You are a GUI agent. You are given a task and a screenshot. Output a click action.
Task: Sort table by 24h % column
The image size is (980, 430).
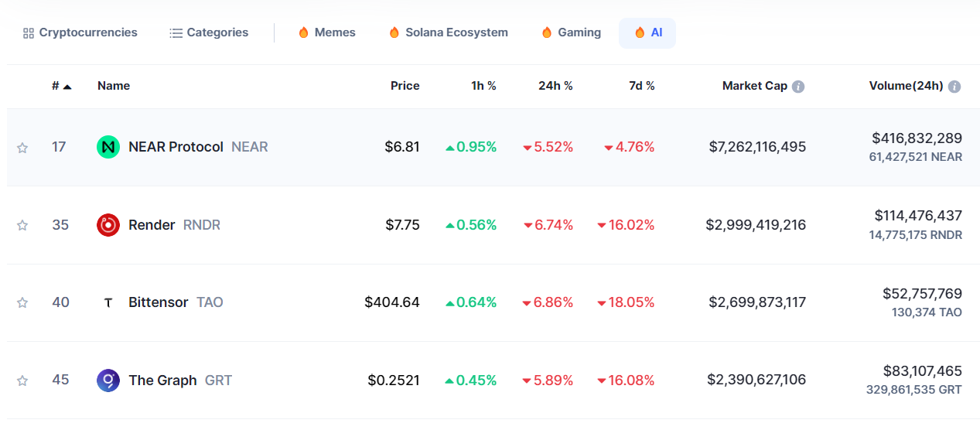[x=555, y=86]
